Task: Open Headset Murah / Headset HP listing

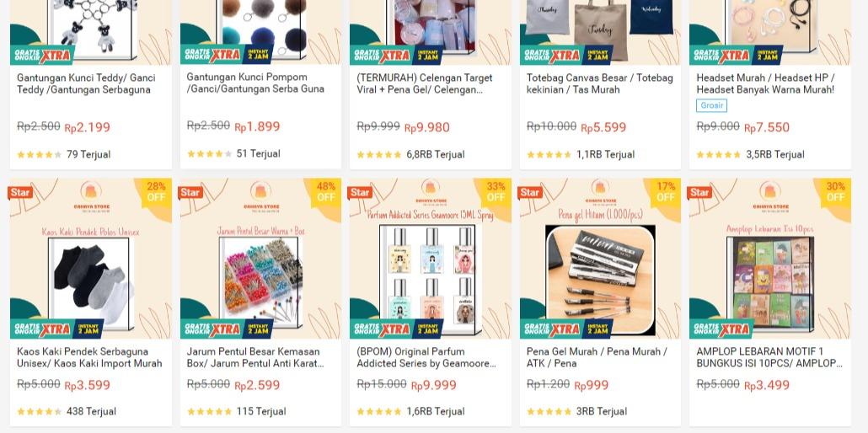Action: [765, 83]
